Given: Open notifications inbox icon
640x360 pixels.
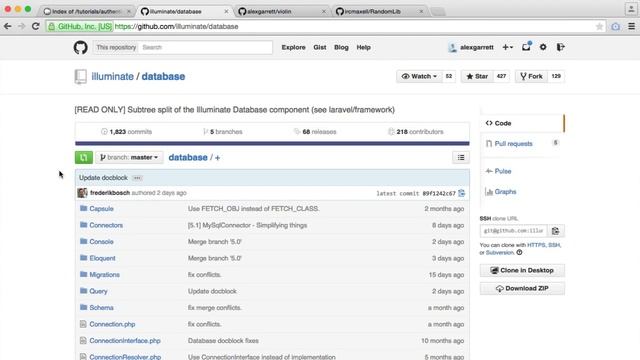Looking at the screenshot, I should pyautogui.click(x=526, y=47).
